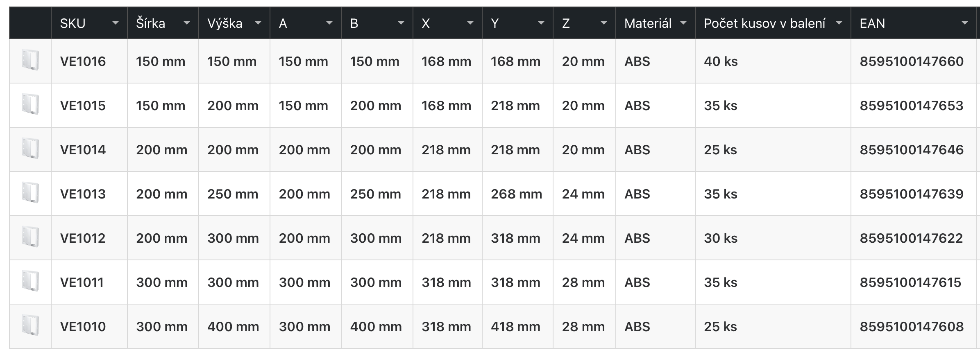The image size is (980, 352).
Task: Open the VE1010 product thumbnail image
Action: point(30,326)
